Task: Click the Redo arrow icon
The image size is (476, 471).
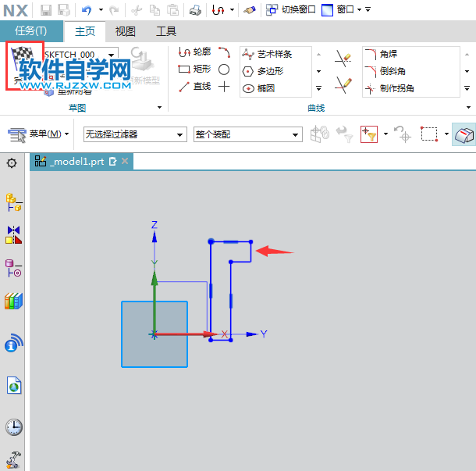Action: pos(114,10)
